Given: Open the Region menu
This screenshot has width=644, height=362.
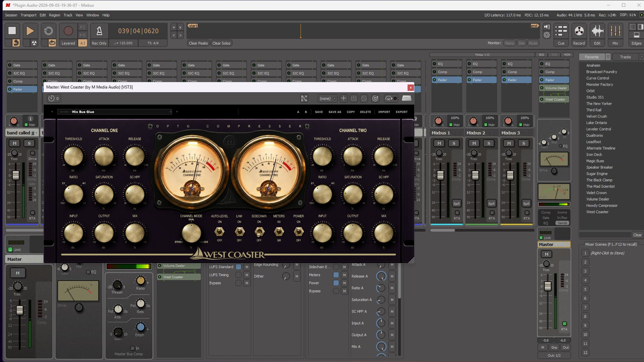Looking at the screenshot, I should (x=54, y=15).
